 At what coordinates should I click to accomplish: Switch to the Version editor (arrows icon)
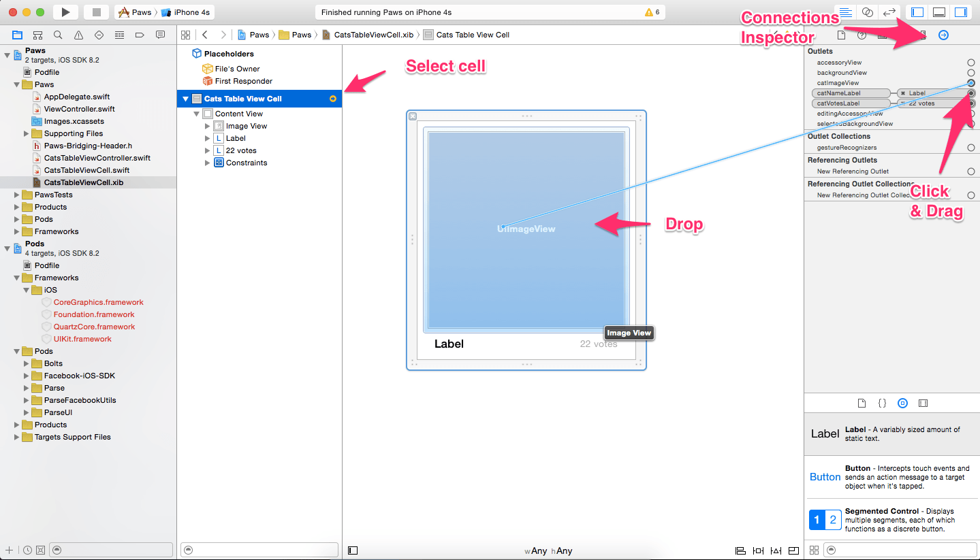(889, 11)
